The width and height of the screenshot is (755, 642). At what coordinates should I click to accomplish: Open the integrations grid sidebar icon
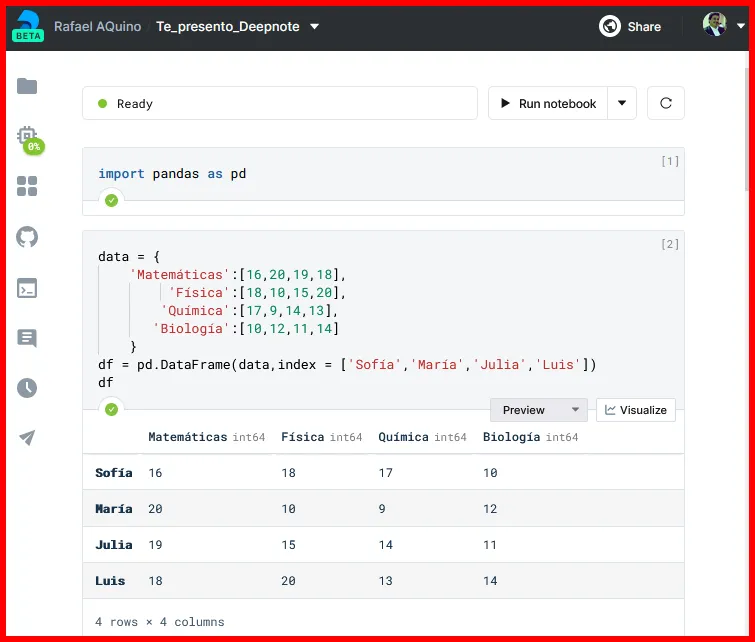(27, 186)
